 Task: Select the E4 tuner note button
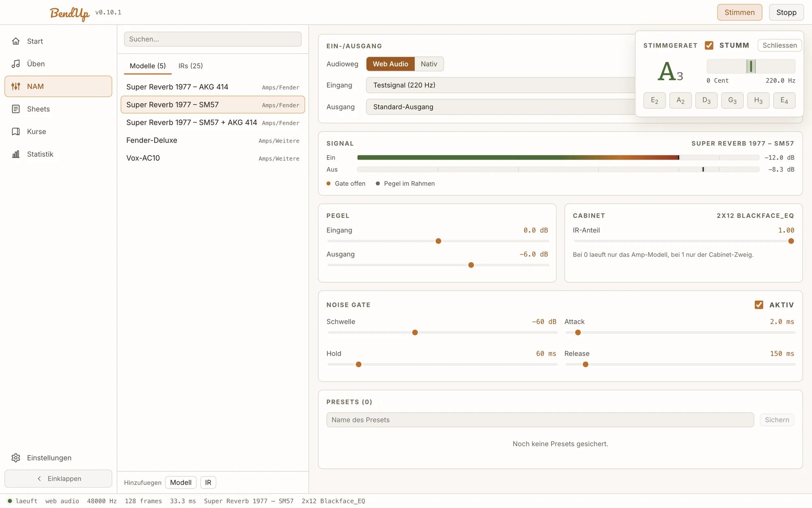(x=784, y=100)
